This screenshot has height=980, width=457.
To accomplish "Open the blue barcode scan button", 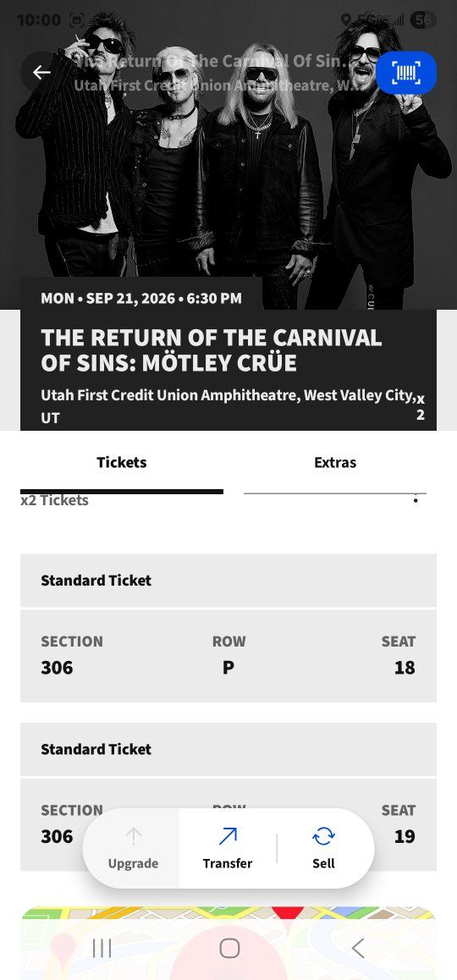I will (406, 73).
